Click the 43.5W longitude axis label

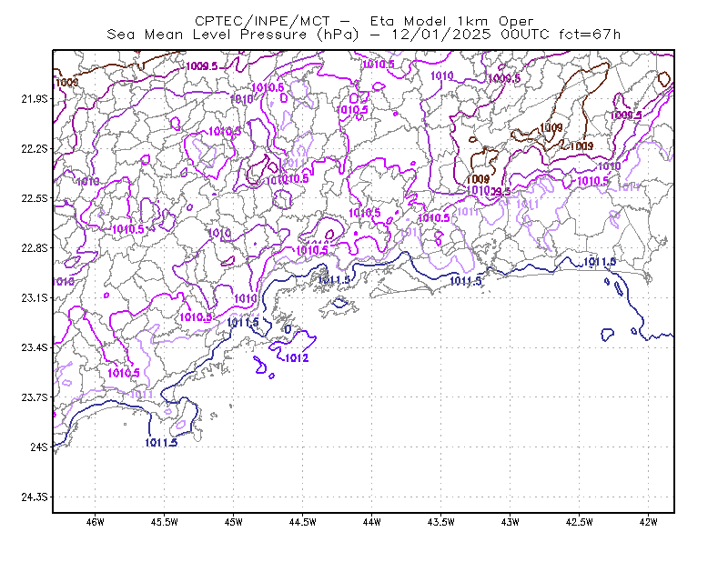tap(440, 522)
